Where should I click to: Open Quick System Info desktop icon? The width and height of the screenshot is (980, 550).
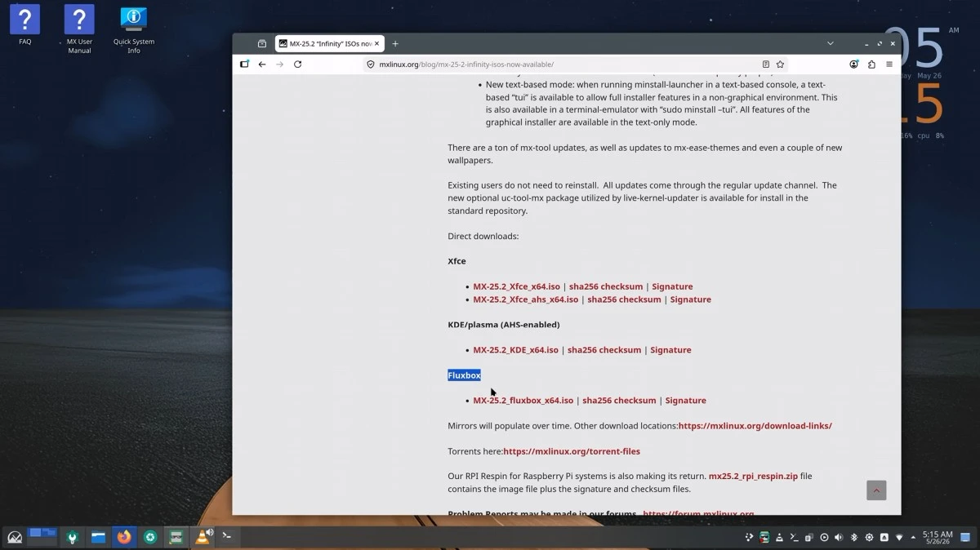[134, 29]
